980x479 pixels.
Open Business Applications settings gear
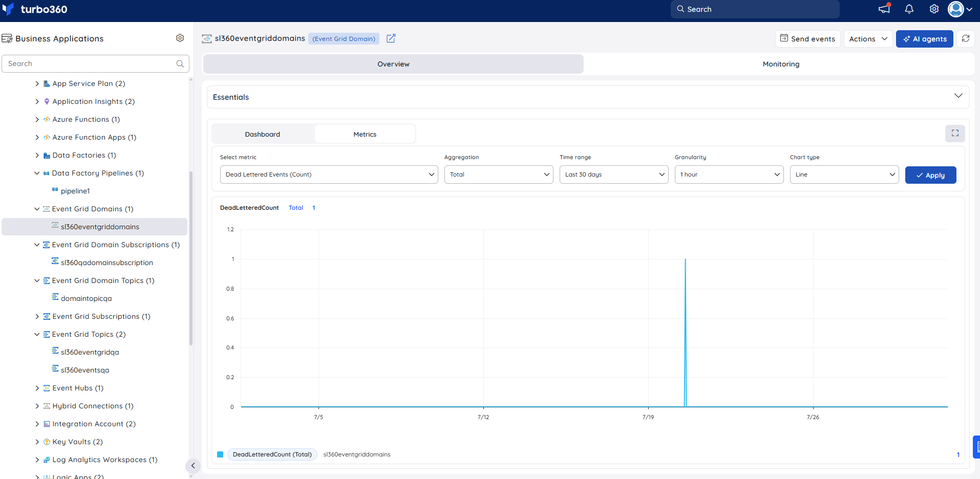point(180,38)
